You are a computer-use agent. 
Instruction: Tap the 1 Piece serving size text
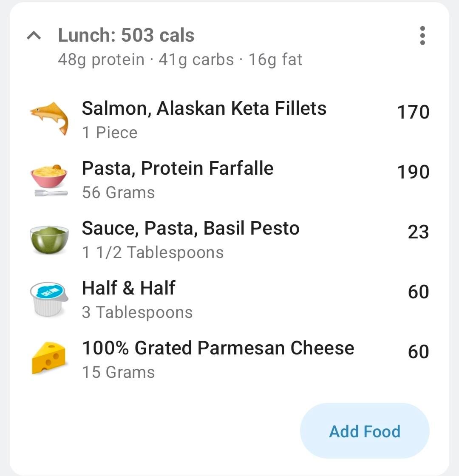coord(110,133)
